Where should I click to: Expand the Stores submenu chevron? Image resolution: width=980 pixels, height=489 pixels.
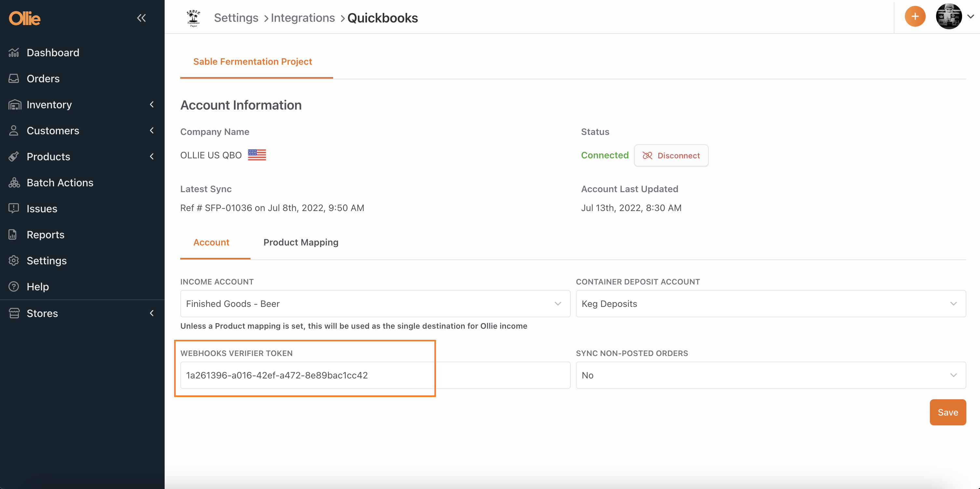pyautogui.click(x=152, y=313)
